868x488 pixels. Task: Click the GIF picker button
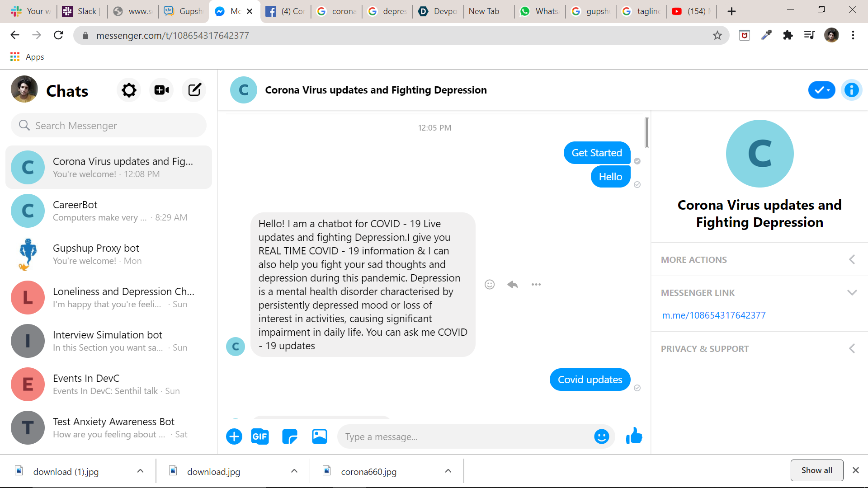point(259,436)
